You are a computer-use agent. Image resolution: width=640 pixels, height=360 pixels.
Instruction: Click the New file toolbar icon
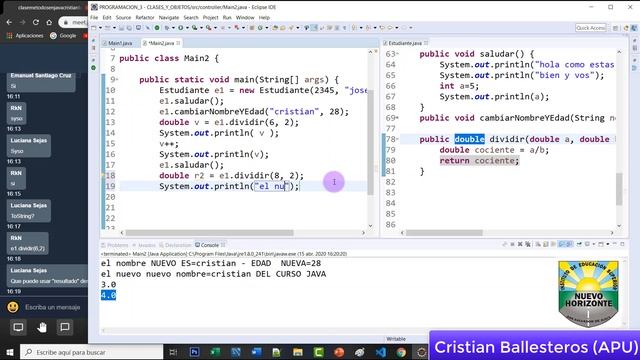coord(93,28)
